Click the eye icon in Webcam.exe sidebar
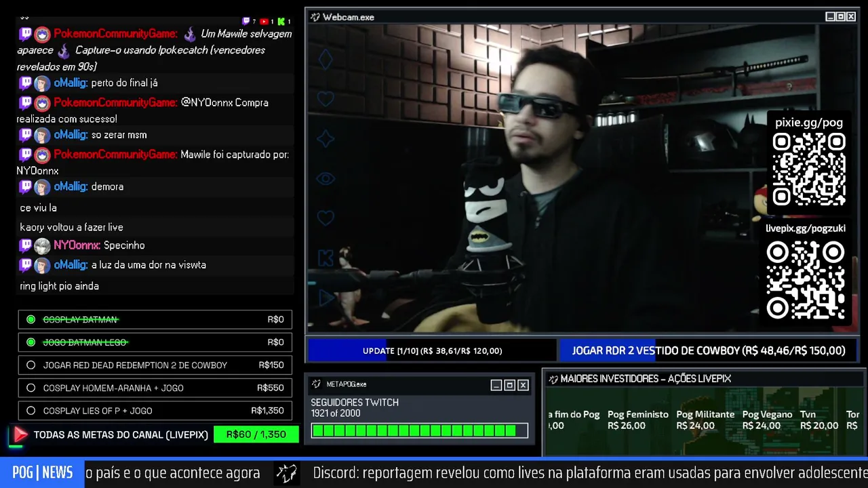Image resolution: width=868 pixels, height=488 pixels. click(x=325, y=179)
